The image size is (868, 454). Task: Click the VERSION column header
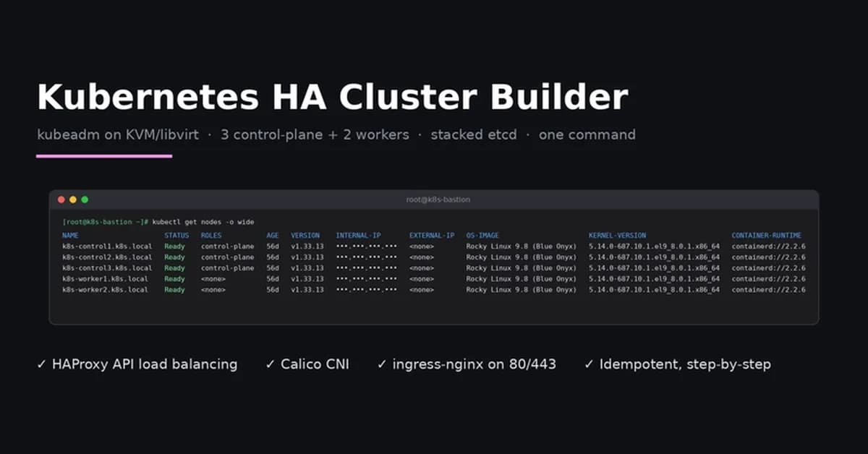pyautogui.click(x=305, y=236)
